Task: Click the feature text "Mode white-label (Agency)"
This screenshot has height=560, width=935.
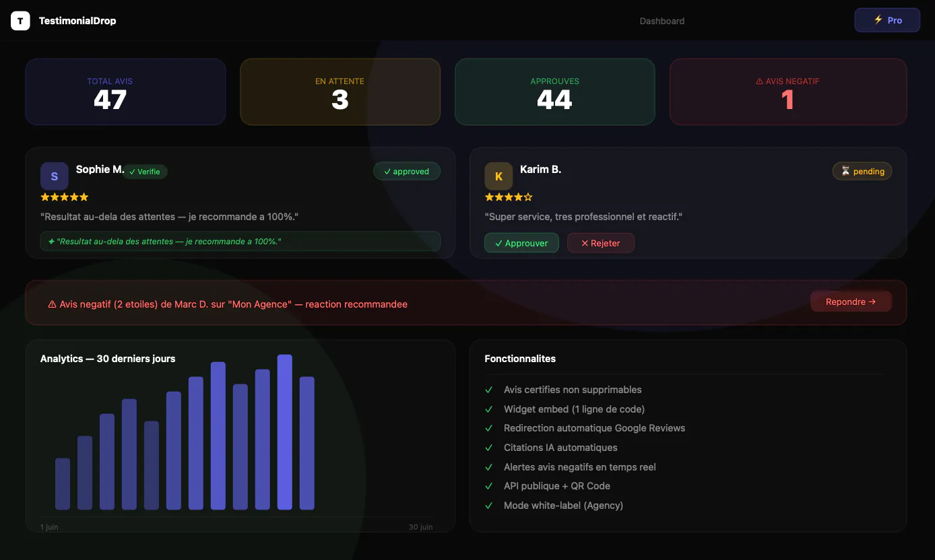Action: point(563,505)
